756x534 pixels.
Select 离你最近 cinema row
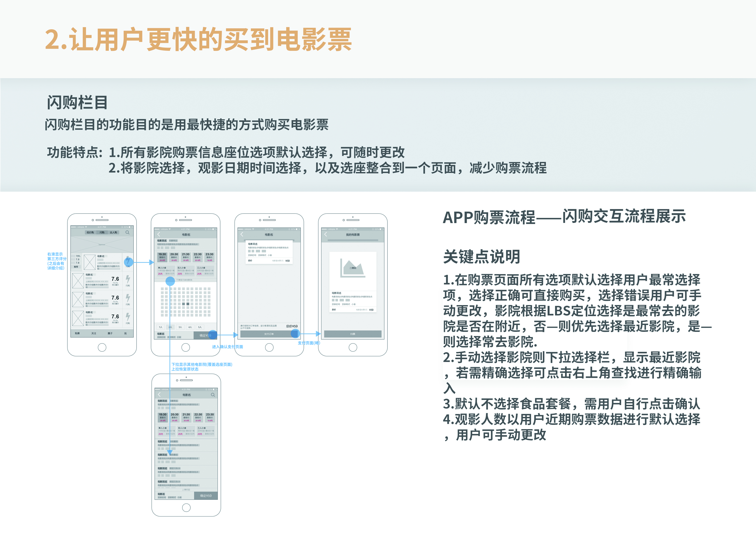[186, 458]
